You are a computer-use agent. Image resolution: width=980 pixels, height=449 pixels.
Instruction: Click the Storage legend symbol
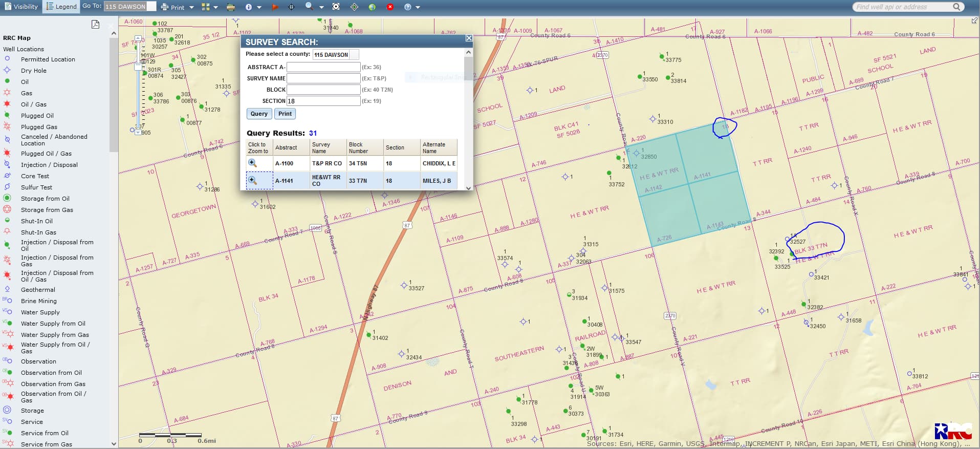7,410
